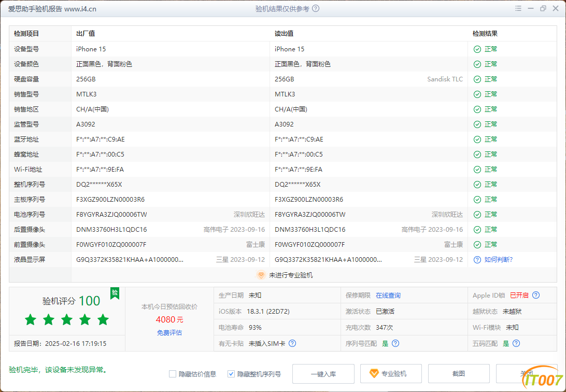The width and height of the screenshot is (566, 392).
Task: Click the help icon next to 未插入SIM卡
Action: (x=292, y=343)
